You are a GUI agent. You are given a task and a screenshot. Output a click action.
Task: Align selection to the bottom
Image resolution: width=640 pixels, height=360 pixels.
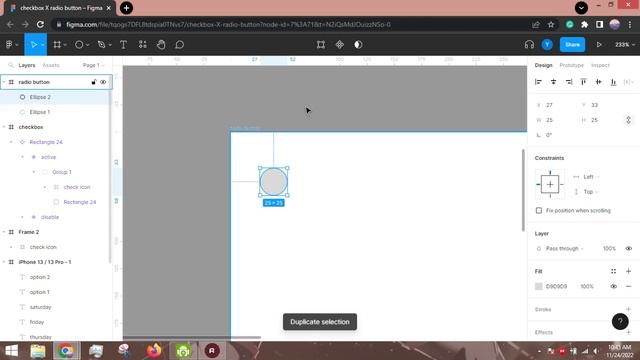pyautogui.click(x=613, y=82)
